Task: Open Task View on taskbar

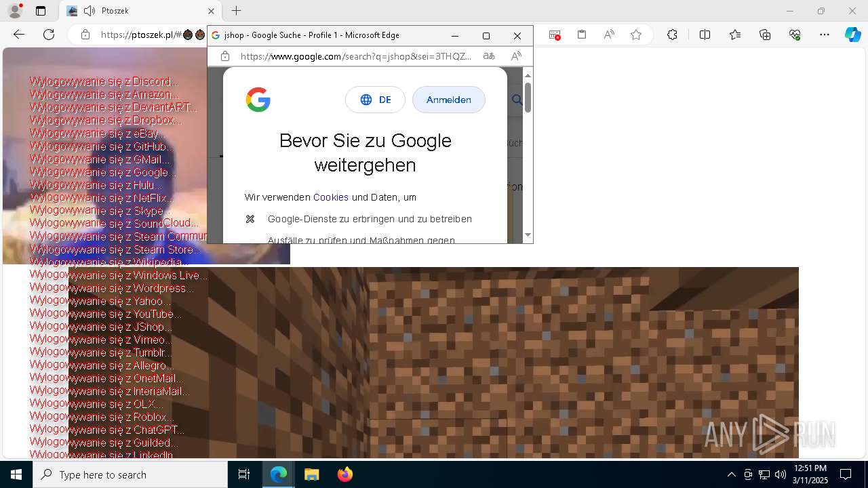Action: pos(244,474)
